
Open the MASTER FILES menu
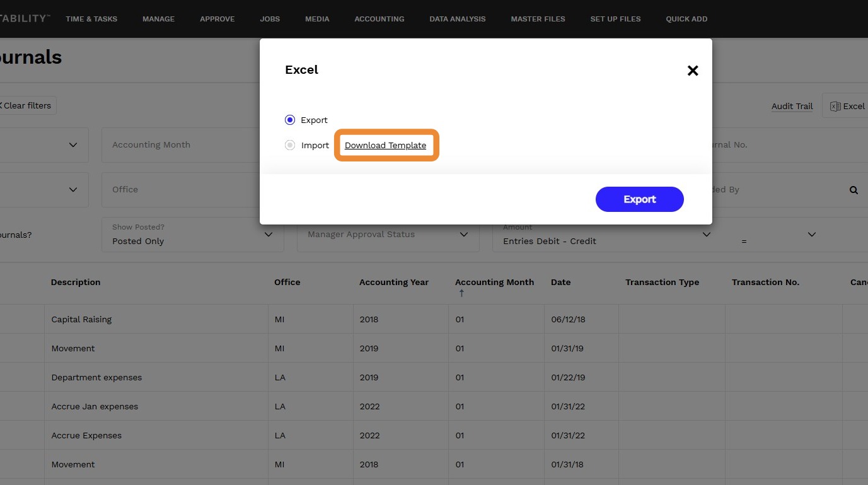coord(538,19)
